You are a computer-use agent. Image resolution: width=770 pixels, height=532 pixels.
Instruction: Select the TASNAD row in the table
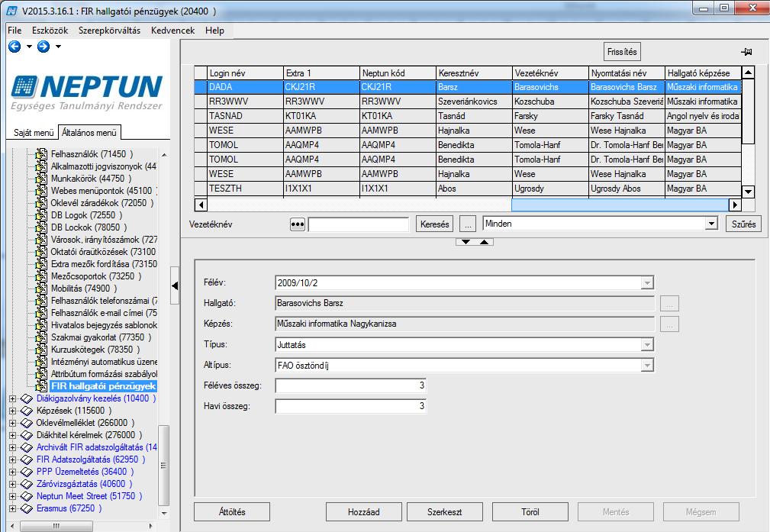[x=468, y=117]
